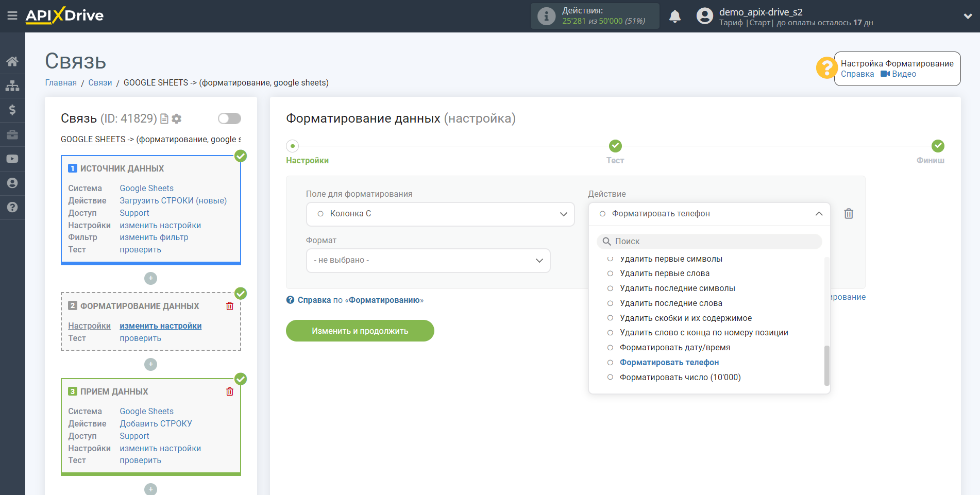The height and width of the screenshot is (495, 980).
Task: Toggle the connection enable switch
Action: point(229,119)
